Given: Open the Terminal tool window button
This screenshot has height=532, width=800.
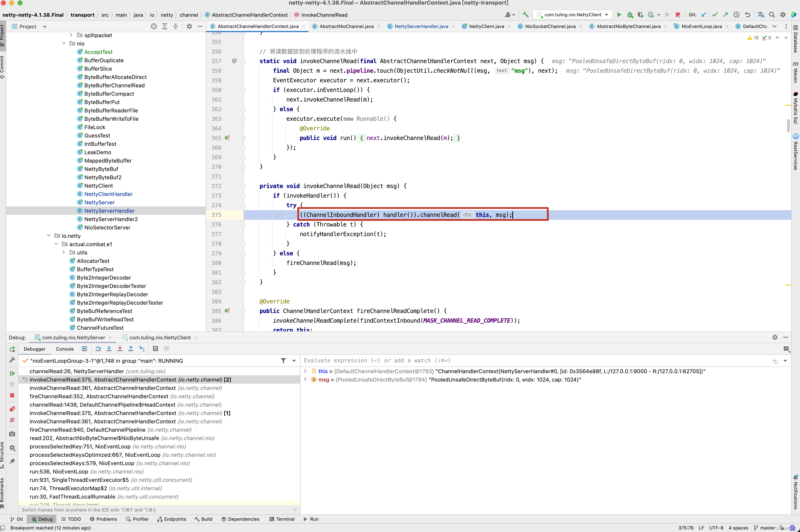Looking at the screenshot, I should [282, 519].
